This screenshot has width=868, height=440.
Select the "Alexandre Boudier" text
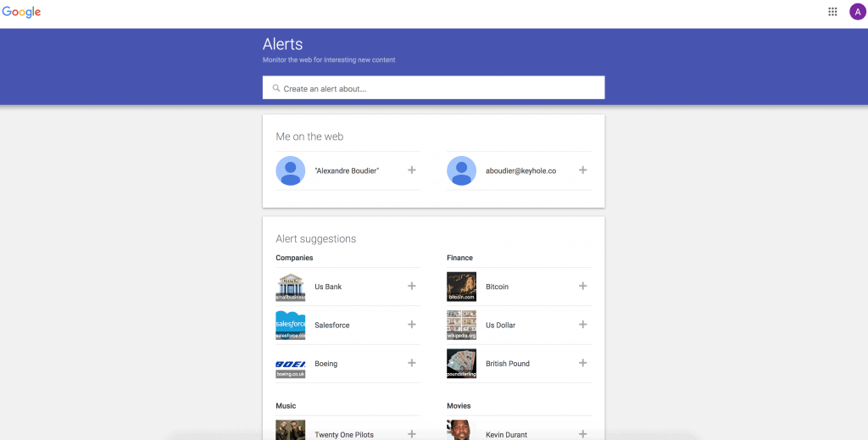click(x=347, y=171)
